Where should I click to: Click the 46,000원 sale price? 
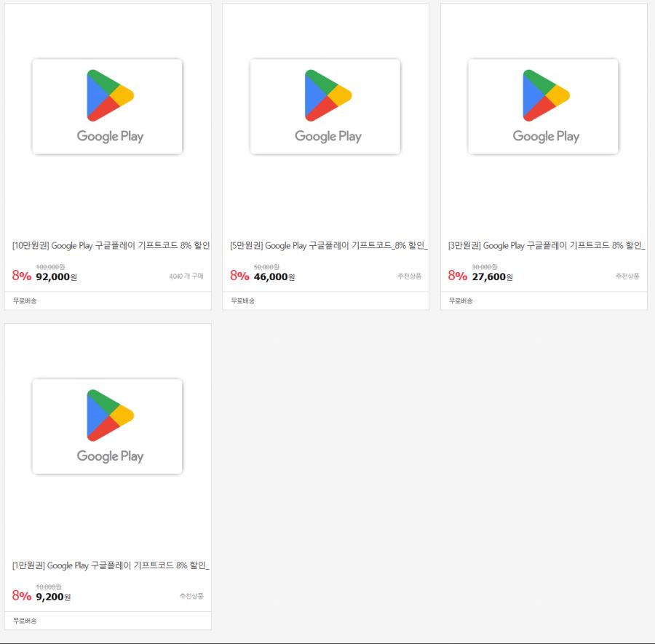(274, 277)
